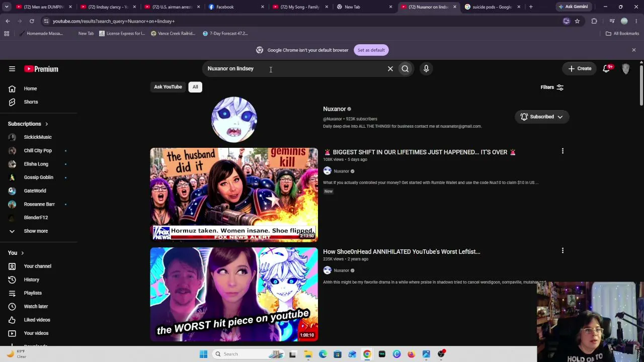
Task: Open Chrome extensions puzzle icon
Action: coord(594,21)
